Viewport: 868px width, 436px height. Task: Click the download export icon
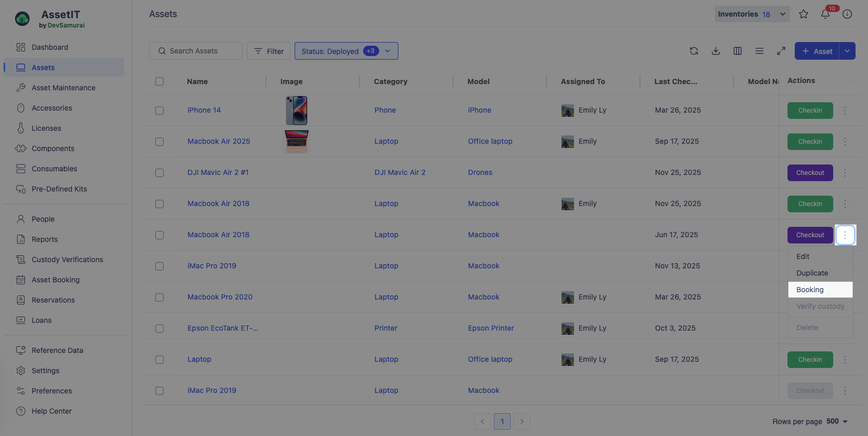pos(715,51)
